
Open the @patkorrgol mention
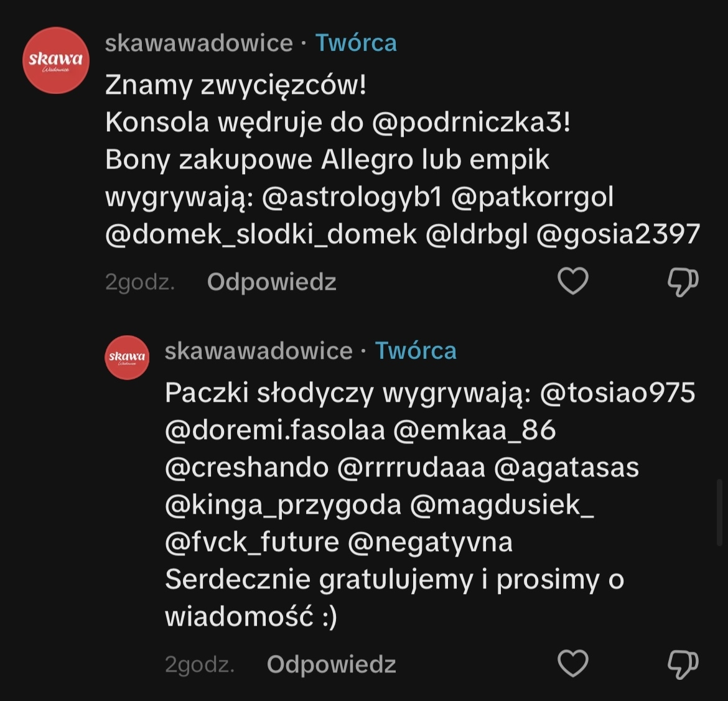pos(532,197)
